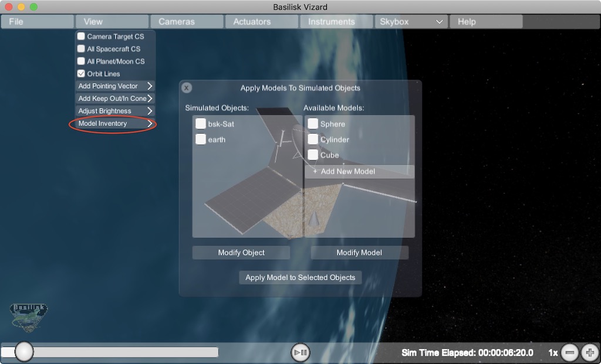
Task: Uncheck the Orbit Lines option
Action: point(82,74)
